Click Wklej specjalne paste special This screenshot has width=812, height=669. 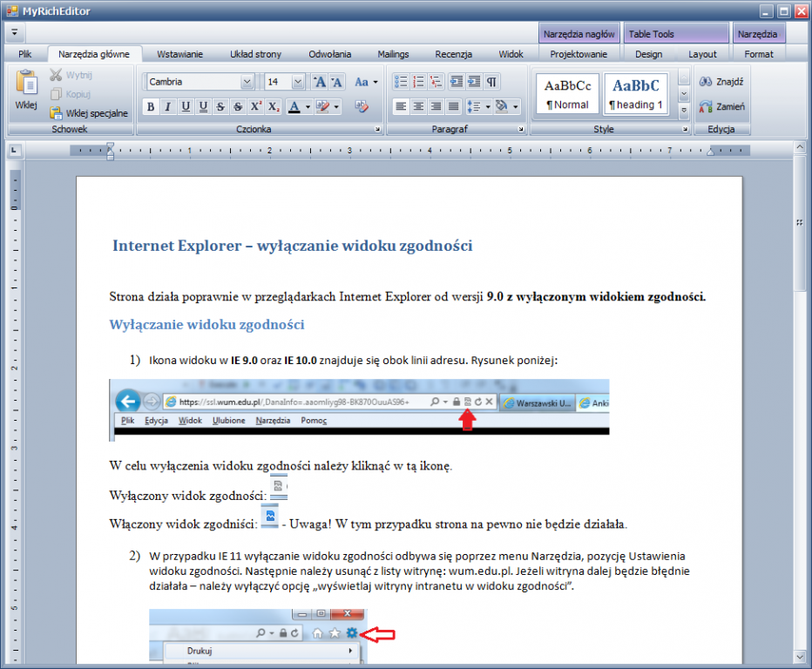[89, 113]
